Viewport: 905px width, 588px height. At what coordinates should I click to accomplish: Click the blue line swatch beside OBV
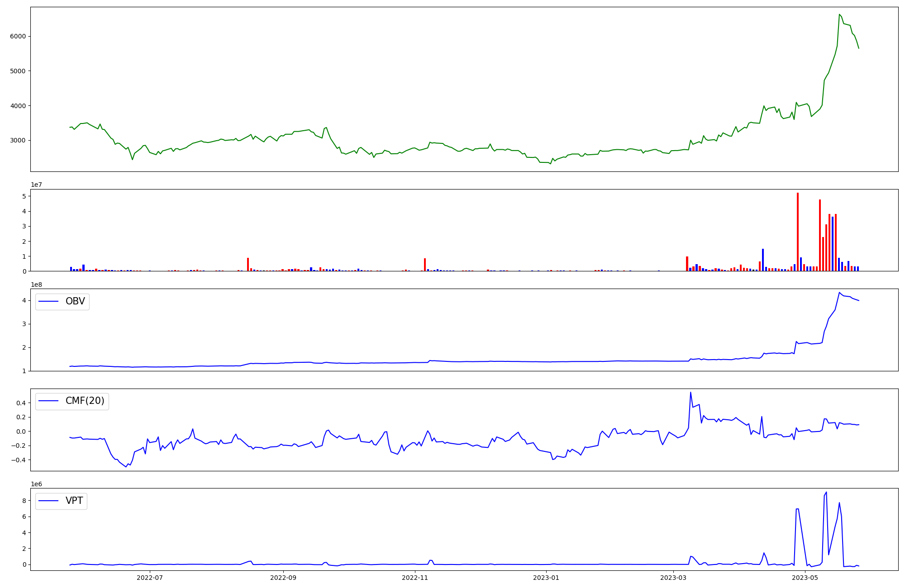(49, 302)
